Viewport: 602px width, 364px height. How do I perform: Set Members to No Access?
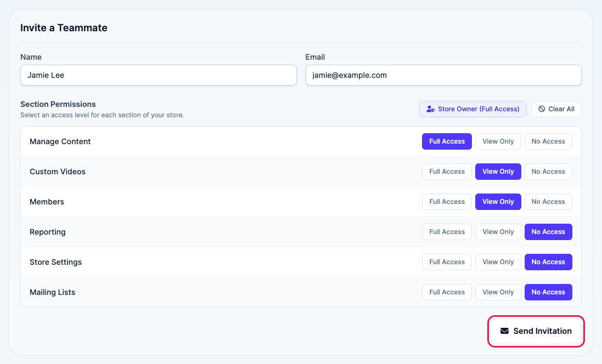tap(548, 202)
